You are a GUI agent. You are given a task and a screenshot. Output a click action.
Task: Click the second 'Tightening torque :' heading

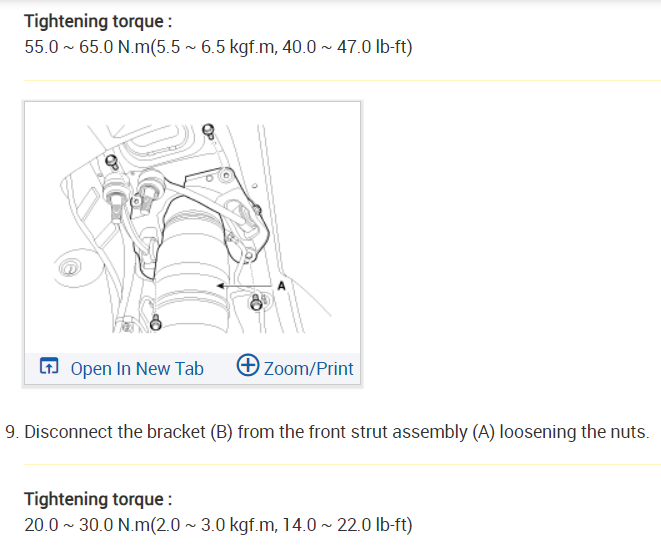click(x=98, y=498)
